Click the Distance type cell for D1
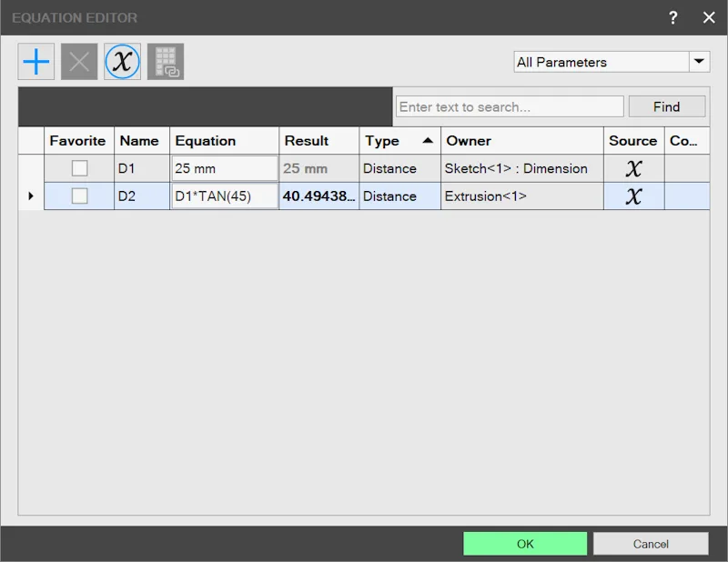Screen dimensions: 728x562 point(399,168)
